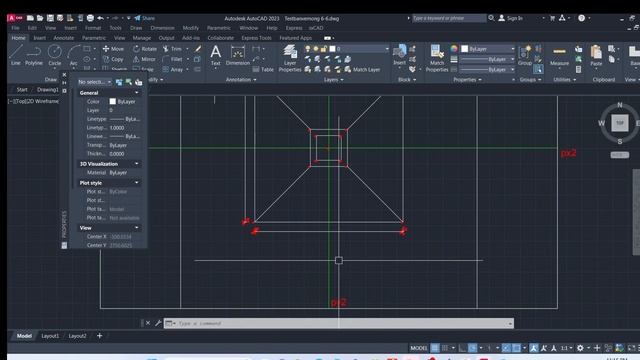The width and height of the screenshot is (640, 360).
Task: Click the color wheel icon in Properties panel
Action: 454,49
